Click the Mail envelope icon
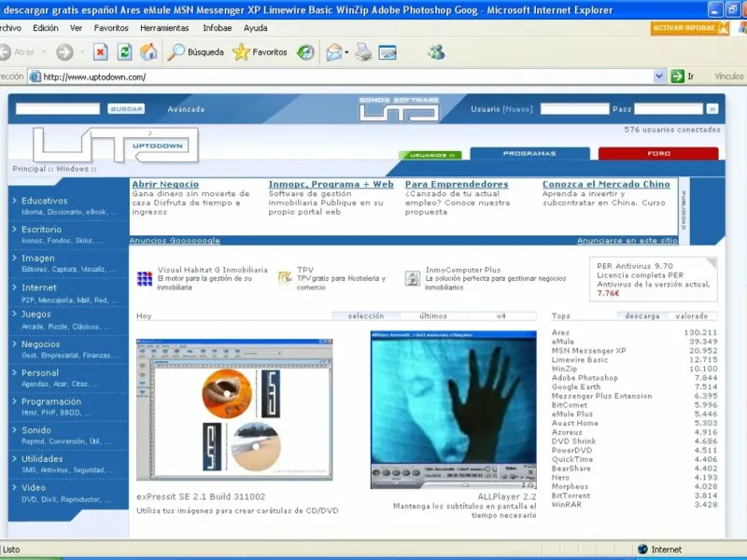 point(334,52)
